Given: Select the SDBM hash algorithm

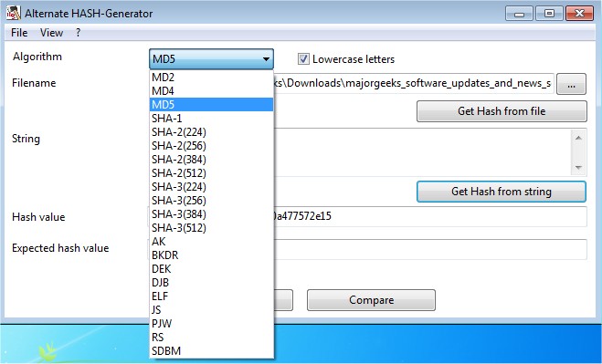Looking at the screenshot, I should [x=211, y=350].
